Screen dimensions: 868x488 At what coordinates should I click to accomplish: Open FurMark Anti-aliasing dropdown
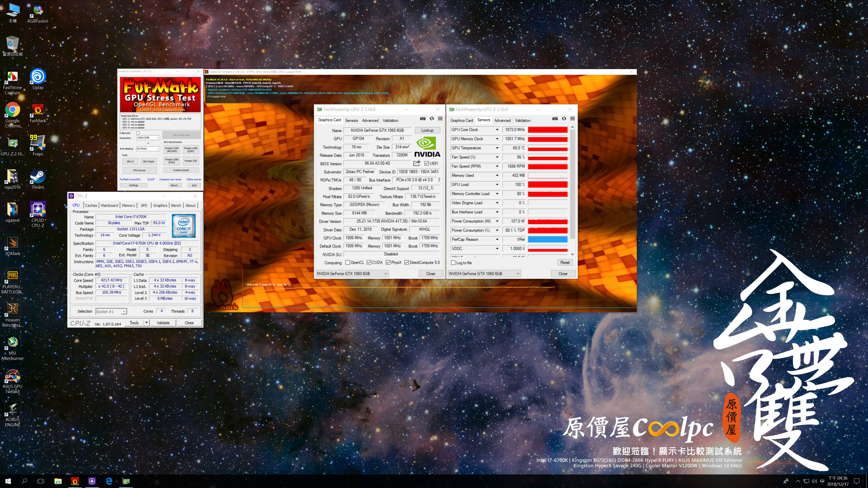[x=148, y=148]
